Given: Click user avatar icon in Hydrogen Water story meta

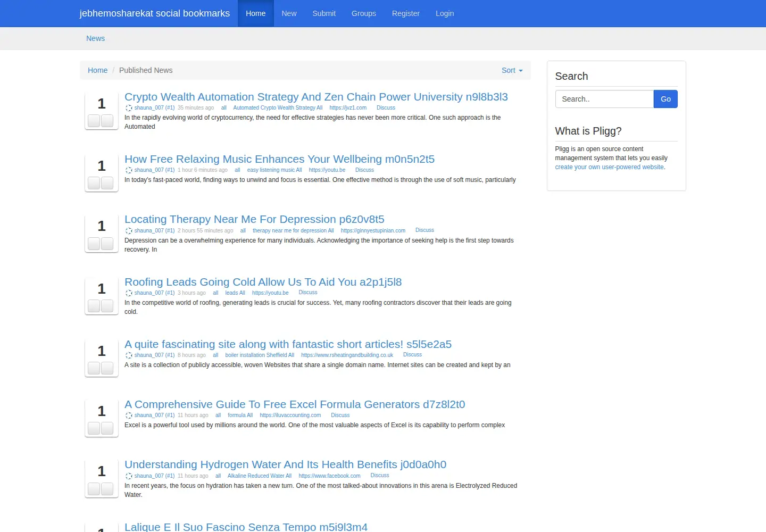Looking at the screenshot, I should point(129,476).
